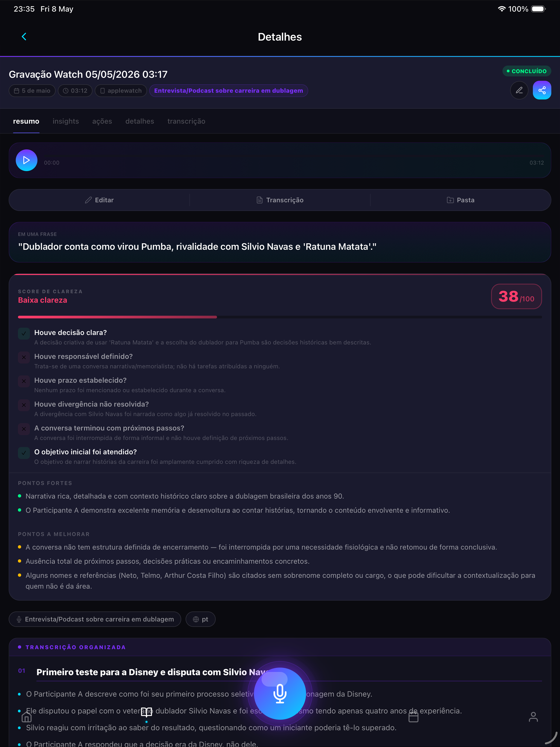Click 'Ausência total de próximos passos' bullet
Viewport: 560px width, 747px height.
168,561
